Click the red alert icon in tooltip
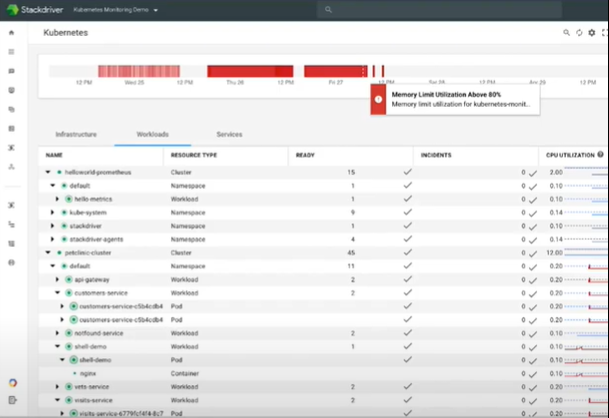 tap(378, 99)
